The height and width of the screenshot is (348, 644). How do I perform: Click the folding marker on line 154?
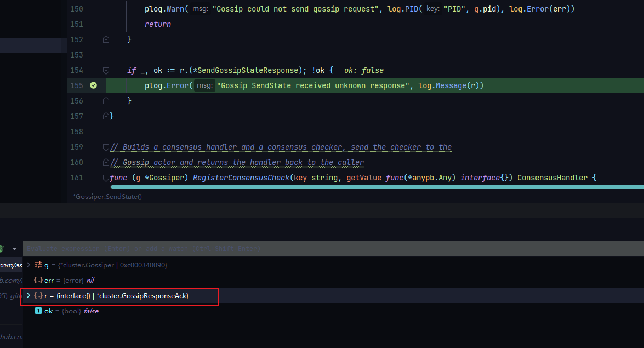pyautogui.click(x=106, y=70)
